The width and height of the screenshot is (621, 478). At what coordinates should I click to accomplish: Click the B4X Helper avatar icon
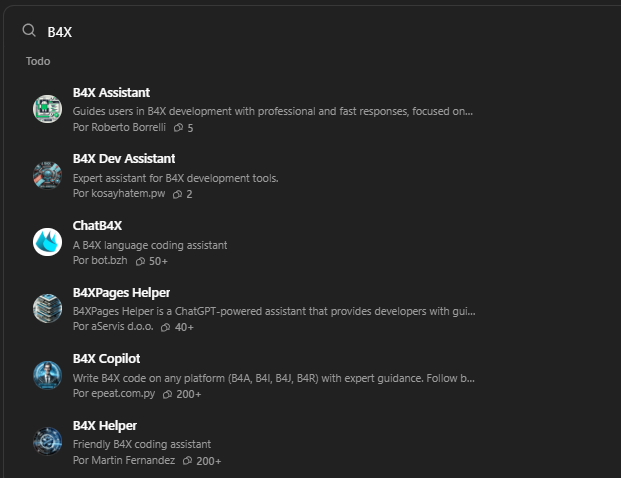click(47, 441)
